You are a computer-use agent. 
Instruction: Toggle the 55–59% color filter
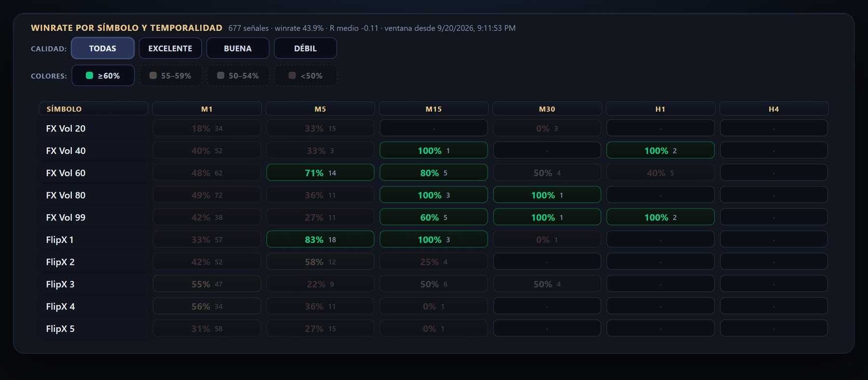[170, 76]
